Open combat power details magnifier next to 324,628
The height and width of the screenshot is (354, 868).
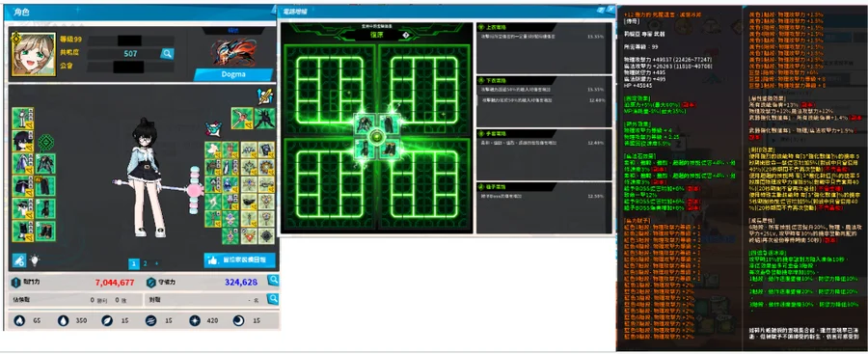[x=273, y=281]
